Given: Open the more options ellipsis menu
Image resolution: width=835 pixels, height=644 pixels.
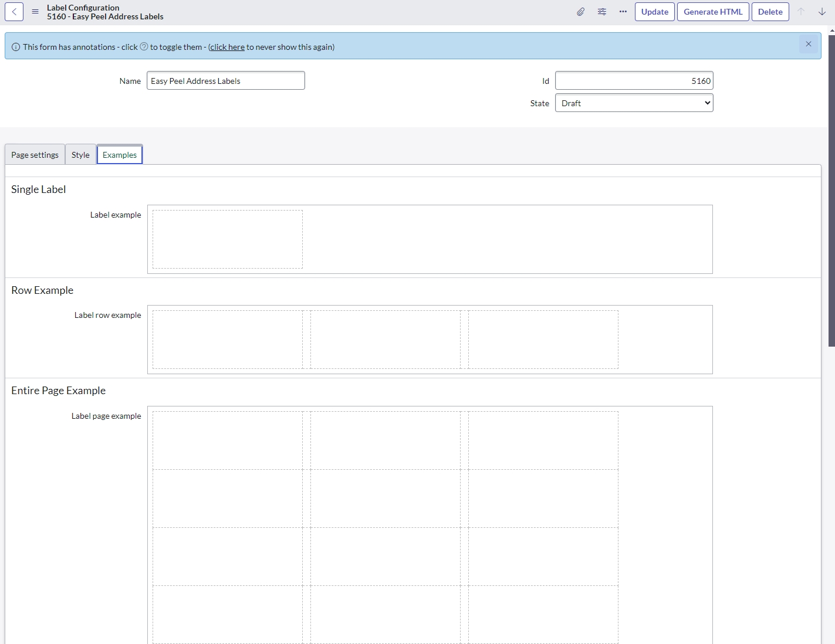Looking at the screenshot, I should point(623,12).
